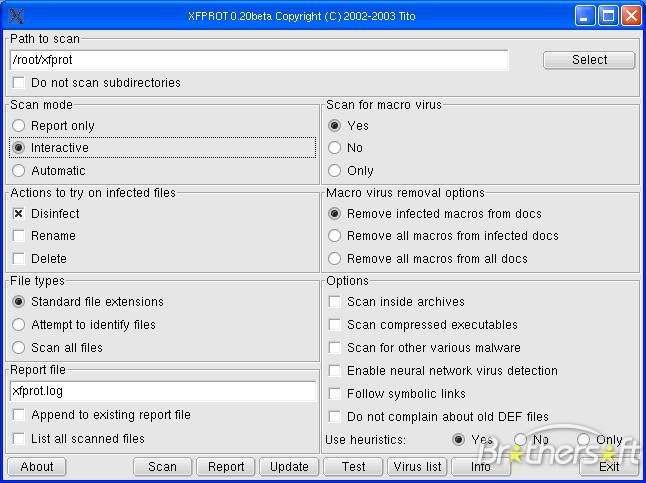The height and width of the screenshot is (483, 646).
Task: Click the Exit button
Action: coord(609,467)
